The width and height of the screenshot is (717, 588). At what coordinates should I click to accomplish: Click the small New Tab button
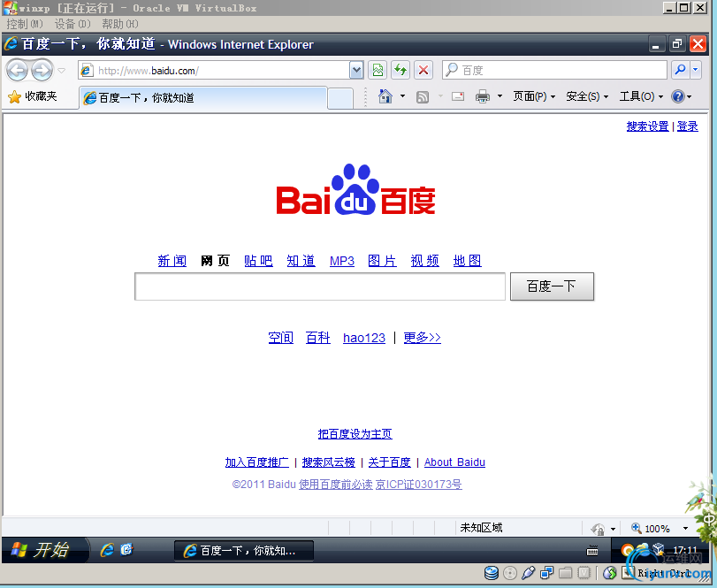pyautogui.click(x=340, y=99)
